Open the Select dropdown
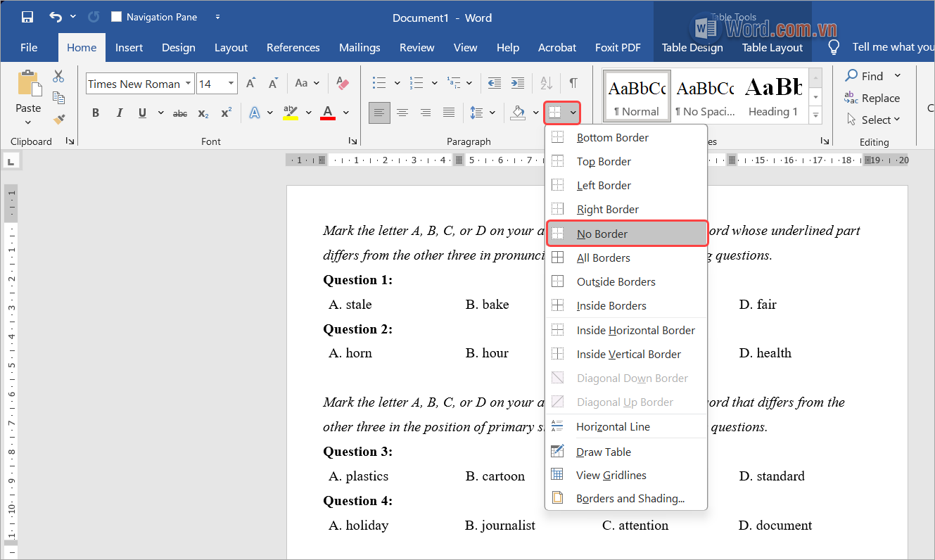The height and width of the screenshot is (560, 935). pyautogui.click(x=874, y=120)
